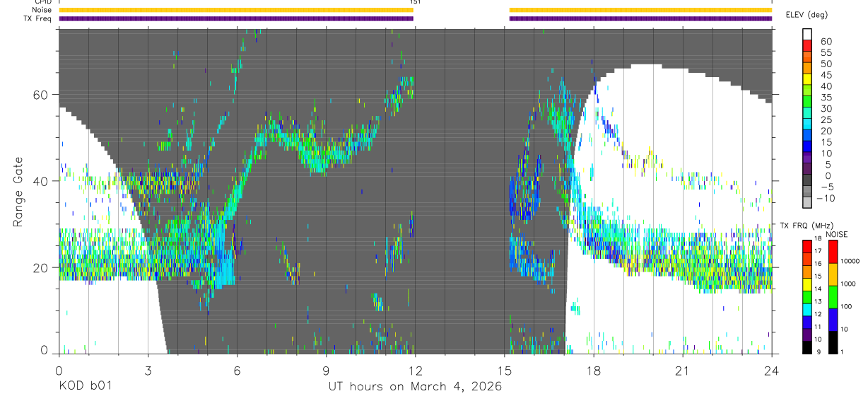The height and width of the screenshot is (401, 868).
Task: Click the 'UT hours on March 4, 2026' axis title
Action: click(415, 387)
